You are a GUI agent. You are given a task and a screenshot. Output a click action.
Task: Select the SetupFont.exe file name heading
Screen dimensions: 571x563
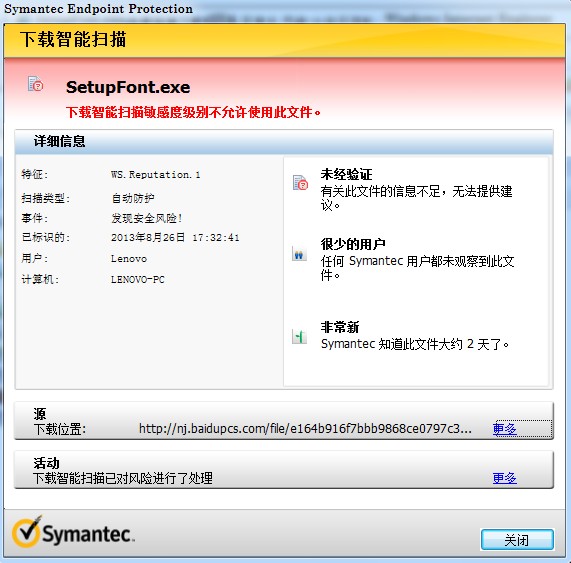[128, 87]
